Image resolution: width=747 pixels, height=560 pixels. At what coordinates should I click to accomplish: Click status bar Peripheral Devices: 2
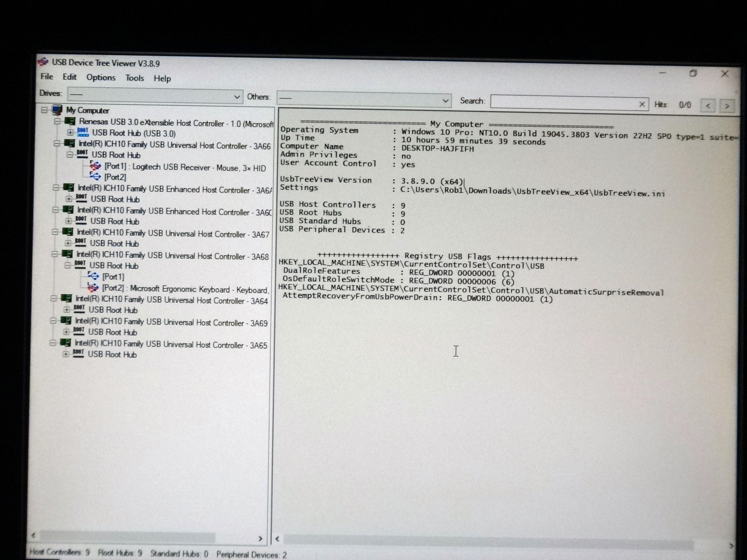coord(252,555)
